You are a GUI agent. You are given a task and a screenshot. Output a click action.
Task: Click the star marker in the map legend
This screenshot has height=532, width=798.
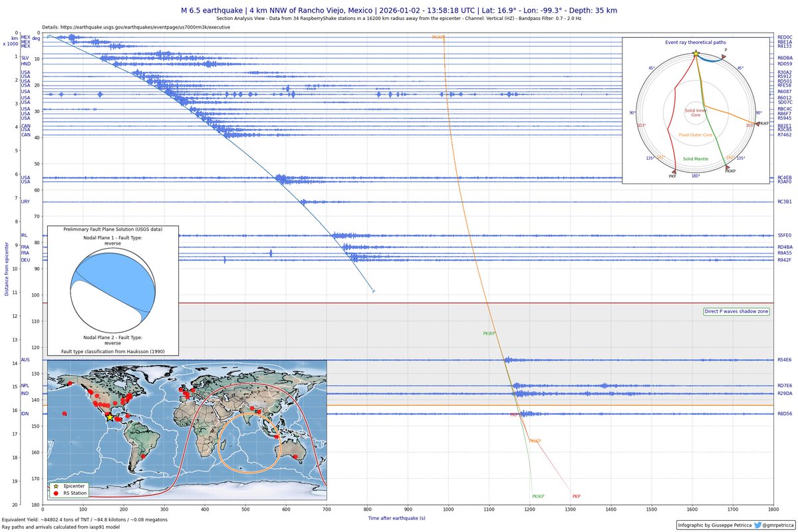(56, 486)
